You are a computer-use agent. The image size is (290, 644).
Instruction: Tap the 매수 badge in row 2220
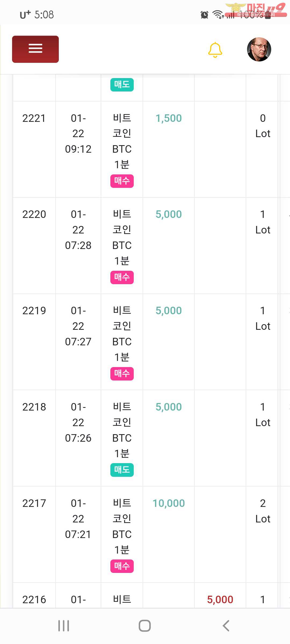click(122, 277)
